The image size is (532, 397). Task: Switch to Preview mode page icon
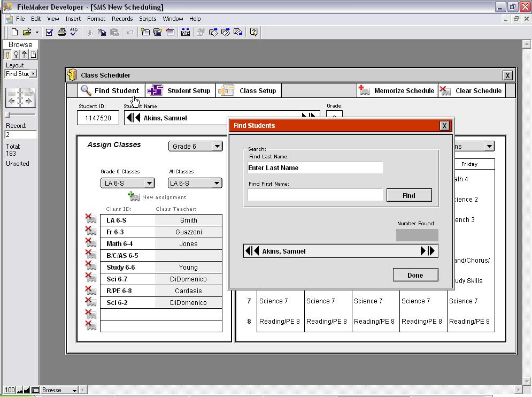(33, 55)
